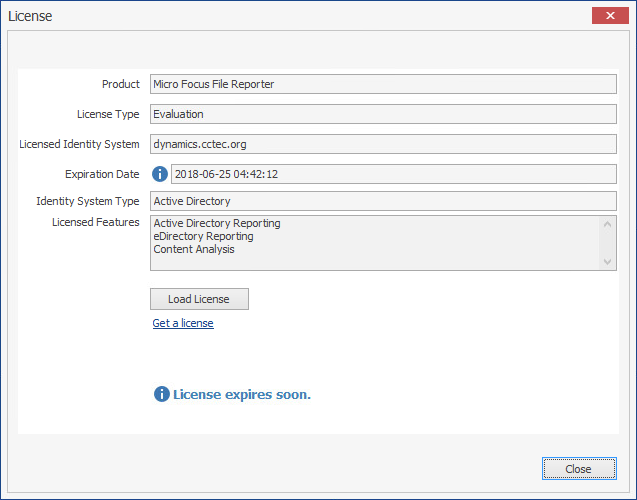Click the Licensed Features scroll down arrow

point(608,261)
